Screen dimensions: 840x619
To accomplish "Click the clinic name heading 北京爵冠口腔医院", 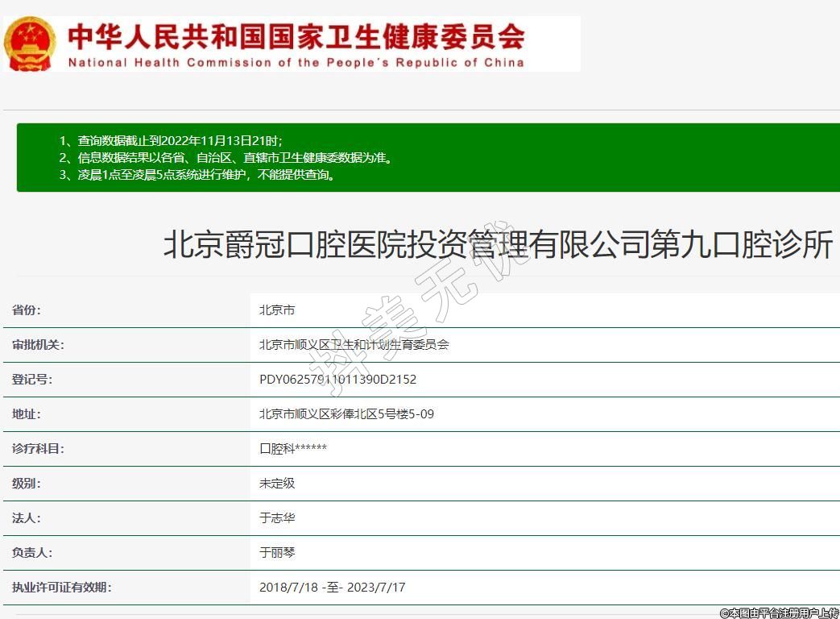I will click(x=497, y=245).
